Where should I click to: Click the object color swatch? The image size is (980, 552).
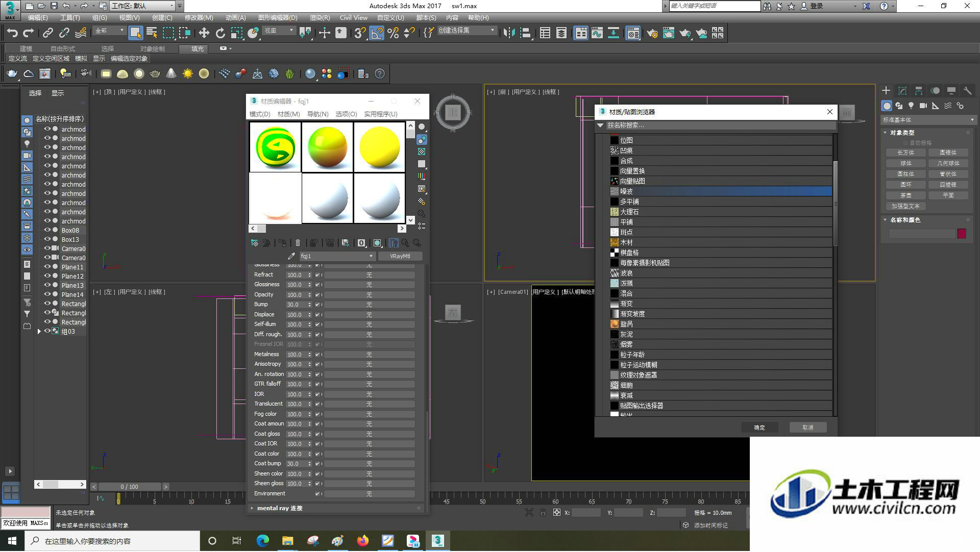point(962,234)
